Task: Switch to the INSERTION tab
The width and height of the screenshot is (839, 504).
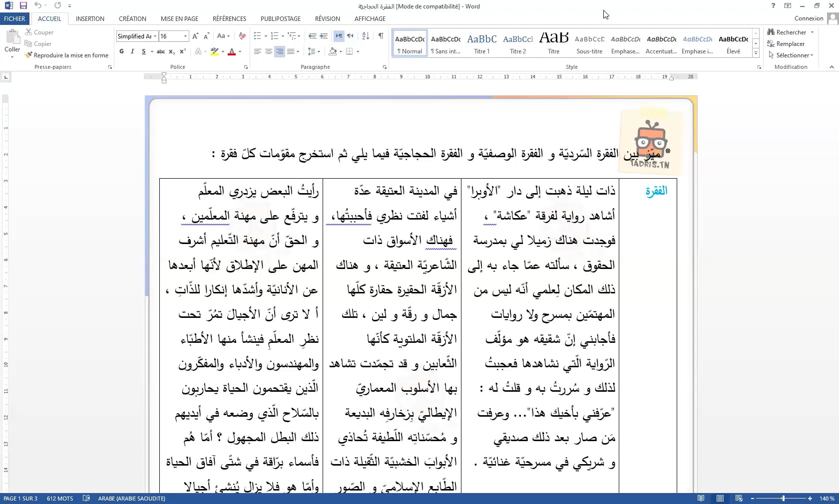Action: coord(90,18)
